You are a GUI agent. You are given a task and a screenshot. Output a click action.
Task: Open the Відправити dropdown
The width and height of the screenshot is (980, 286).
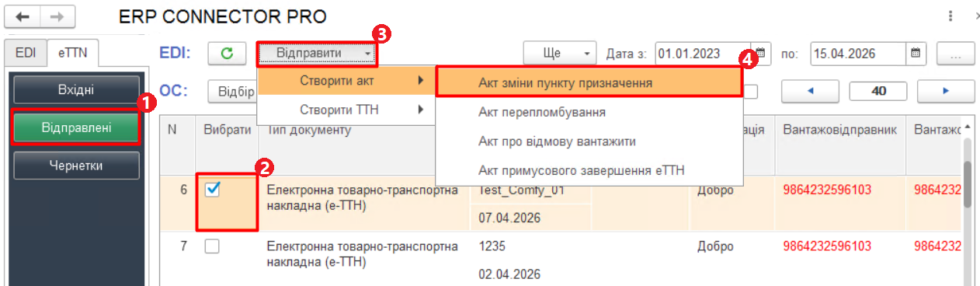(x=318, y=53)
